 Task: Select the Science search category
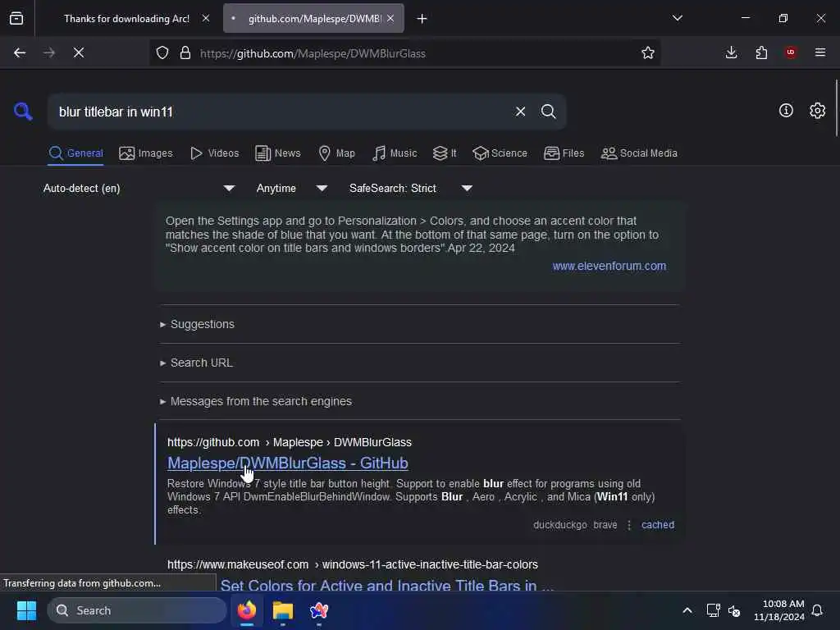point(500,153)
